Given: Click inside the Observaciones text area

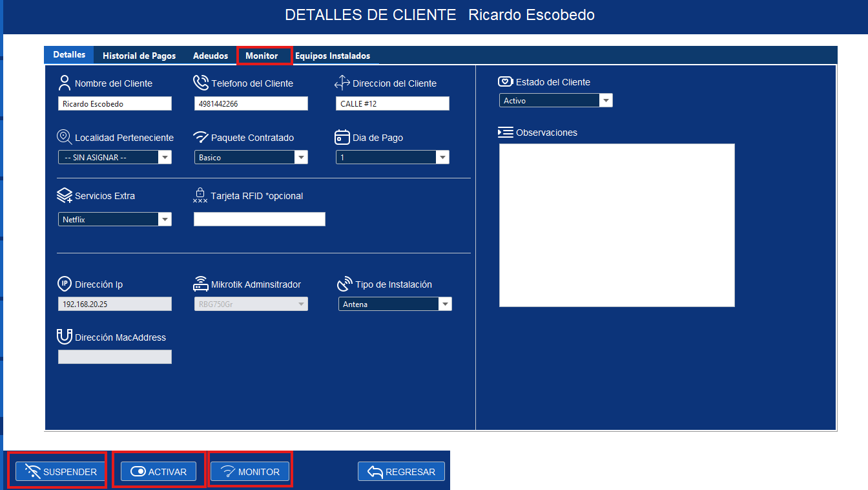Looking at the screenshot, I should click(616, 225).
